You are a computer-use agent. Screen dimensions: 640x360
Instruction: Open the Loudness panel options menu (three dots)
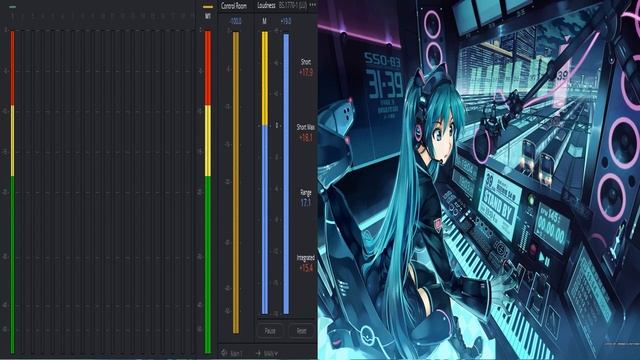pos(313,5)
